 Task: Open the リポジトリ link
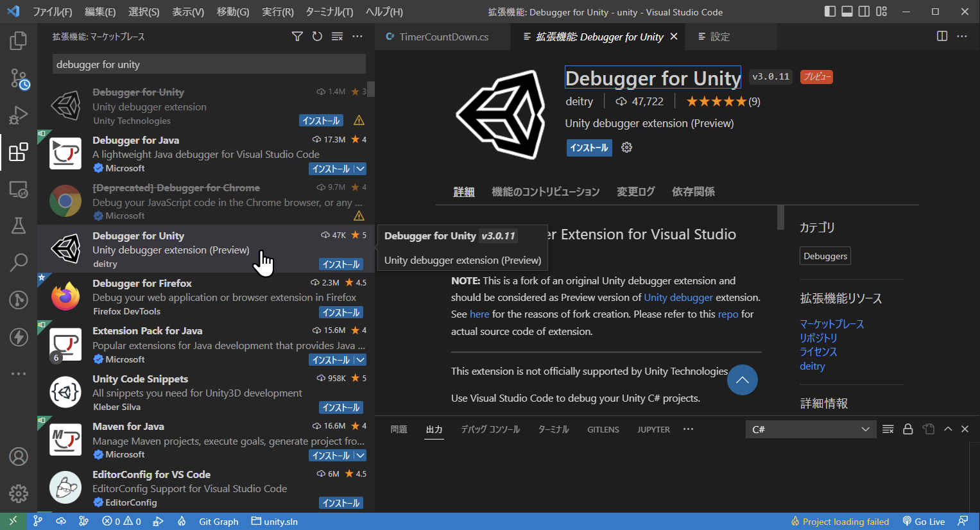click(x=820, y=338)
